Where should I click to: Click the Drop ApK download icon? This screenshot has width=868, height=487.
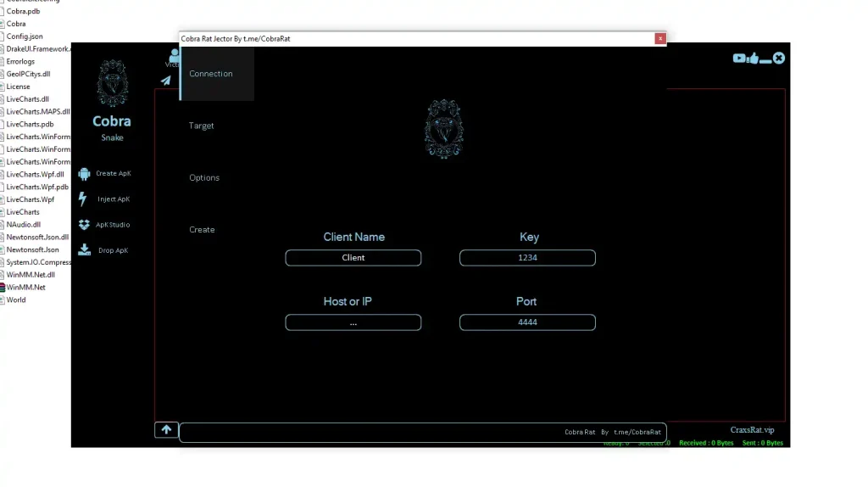84,250
